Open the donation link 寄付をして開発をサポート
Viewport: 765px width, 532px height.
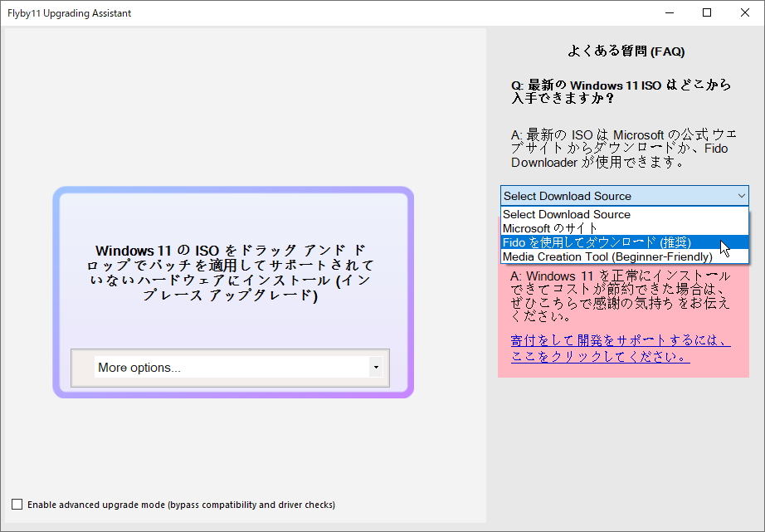(x=620, y=349)
